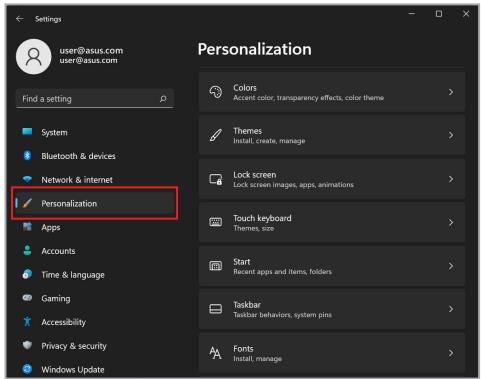Click the 'Install, create, manage' description under Themes

(269, 141)
